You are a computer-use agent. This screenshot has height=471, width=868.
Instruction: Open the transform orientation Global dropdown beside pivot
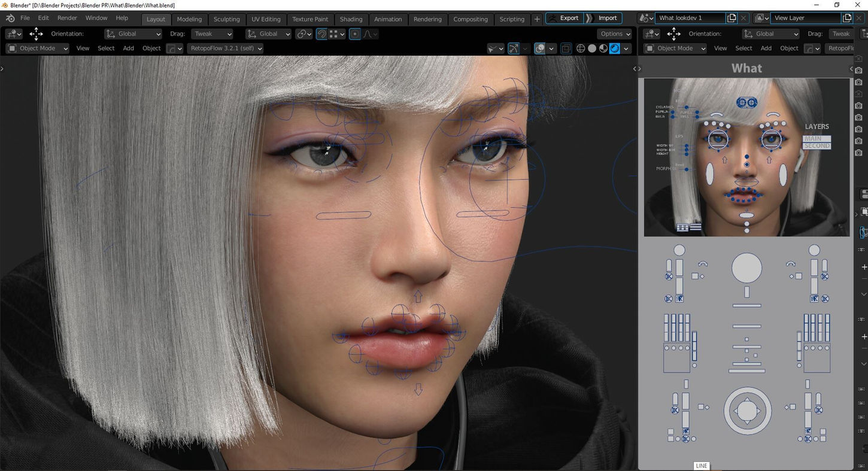[268, 34]
